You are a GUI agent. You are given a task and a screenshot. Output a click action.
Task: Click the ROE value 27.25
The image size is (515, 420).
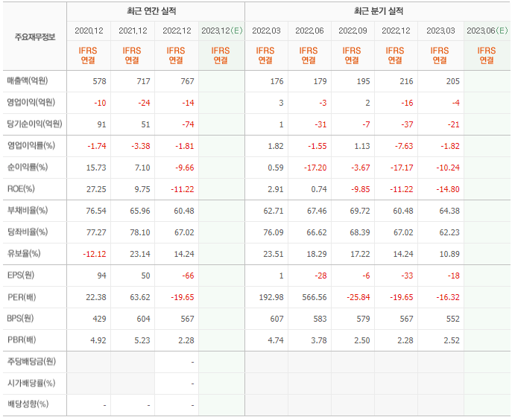96,189
